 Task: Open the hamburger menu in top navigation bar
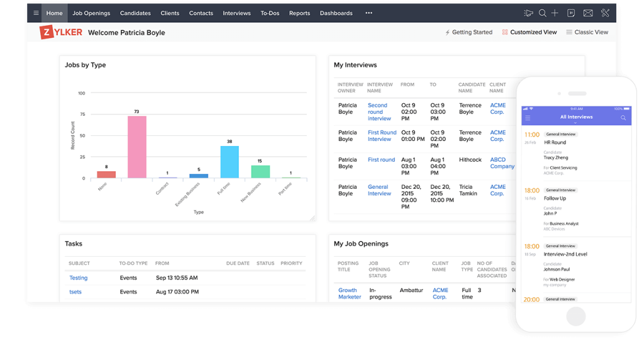click(x=36, y=13)
